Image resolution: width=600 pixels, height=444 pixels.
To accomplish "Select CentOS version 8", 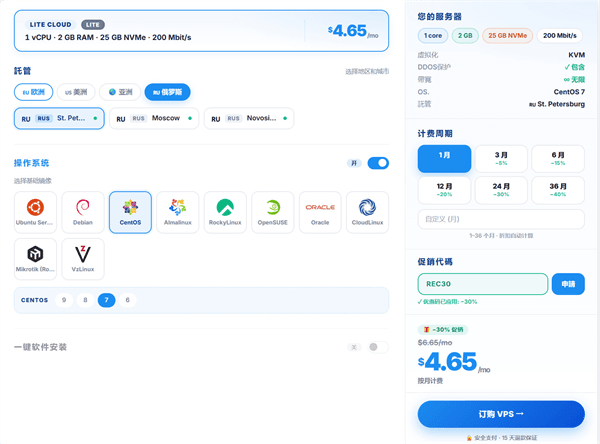I will pos(85,300).
